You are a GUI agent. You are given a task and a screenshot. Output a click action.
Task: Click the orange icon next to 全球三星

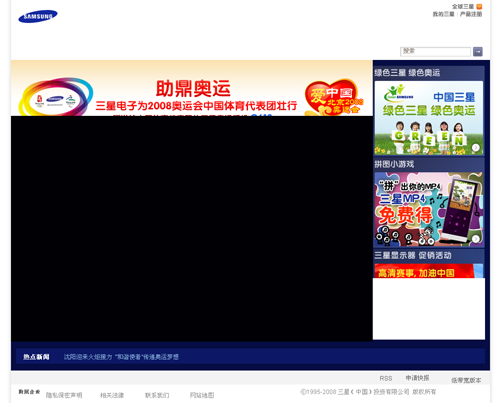tap(479, 6)
